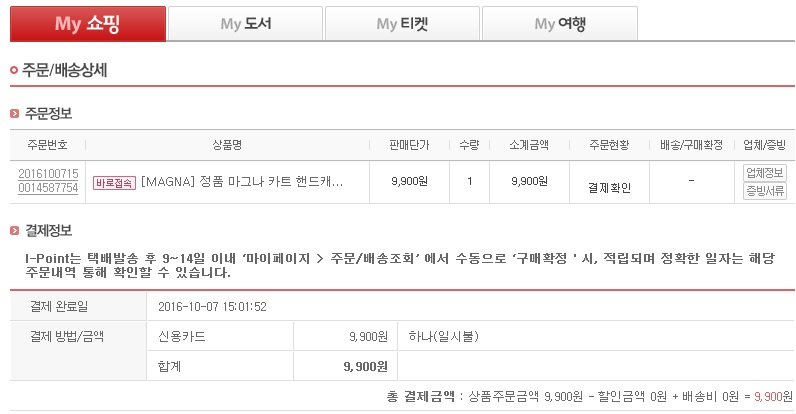Click the 배송/구매확정 column header
This screenshot has height=414, width=796.
click(692, 145)
